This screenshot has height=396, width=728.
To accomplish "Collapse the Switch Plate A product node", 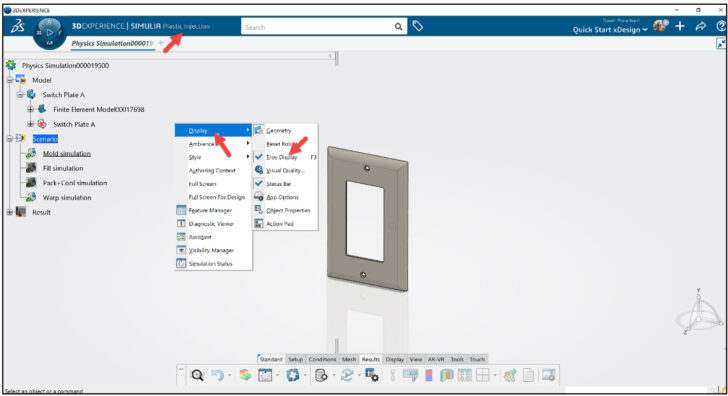I will (20, 95).
